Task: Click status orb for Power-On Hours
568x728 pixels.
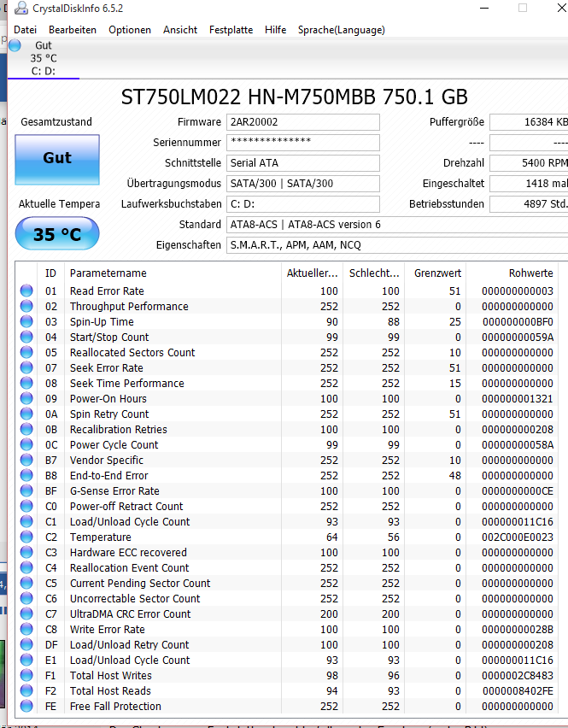Action: [x=26, y=398]
